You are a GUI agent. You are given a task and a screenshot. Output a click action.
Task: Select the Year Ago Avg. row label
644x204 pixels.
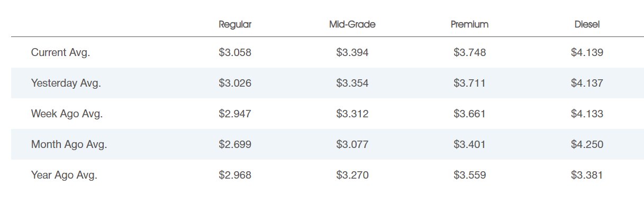pos(64,175)
